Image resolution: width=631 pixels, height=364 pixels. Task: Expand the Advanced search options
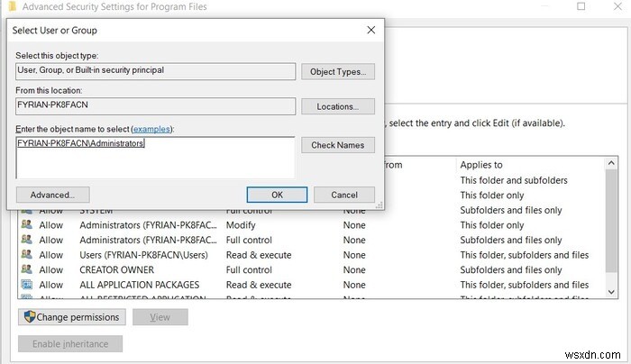tap(52, 195)
